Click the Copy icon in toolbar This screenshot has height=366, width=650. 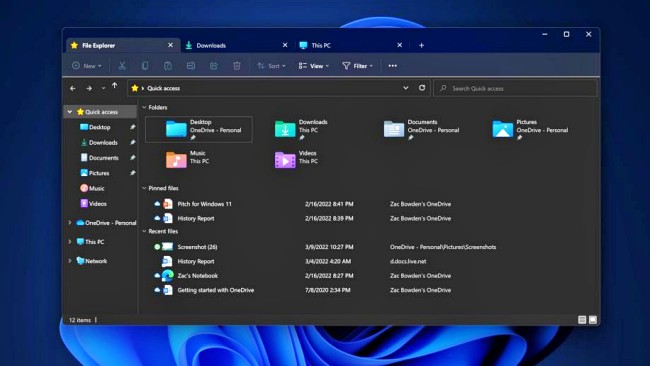(x=145, y=65)
